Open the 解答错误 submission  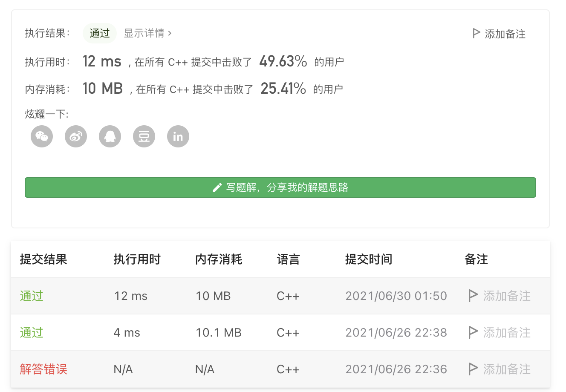(x=43, y=369)
